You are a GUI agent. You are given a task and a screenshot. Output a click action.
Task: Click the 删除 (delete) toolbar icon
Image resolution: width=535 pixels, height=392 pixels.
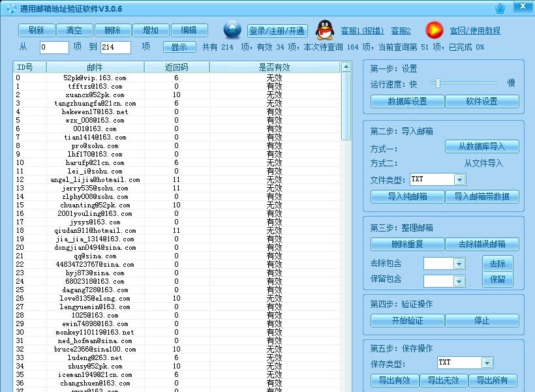112,30
